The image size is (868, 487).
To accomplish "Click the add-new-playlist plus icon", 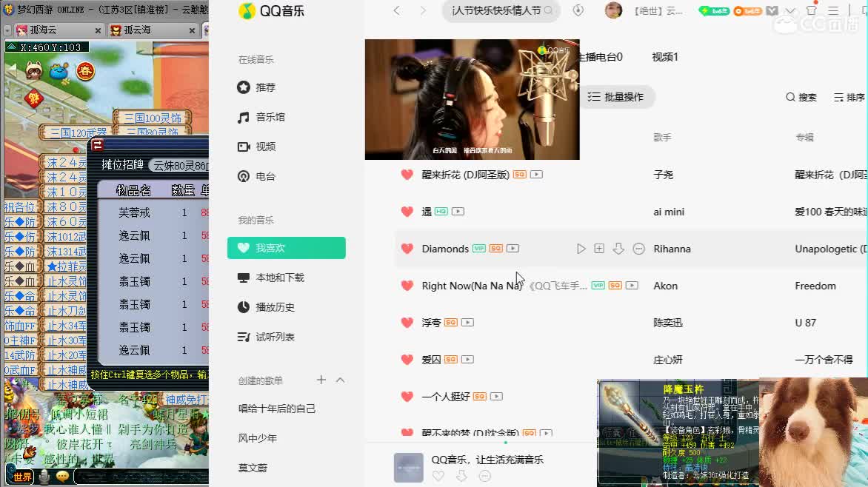I will (321, 380).
